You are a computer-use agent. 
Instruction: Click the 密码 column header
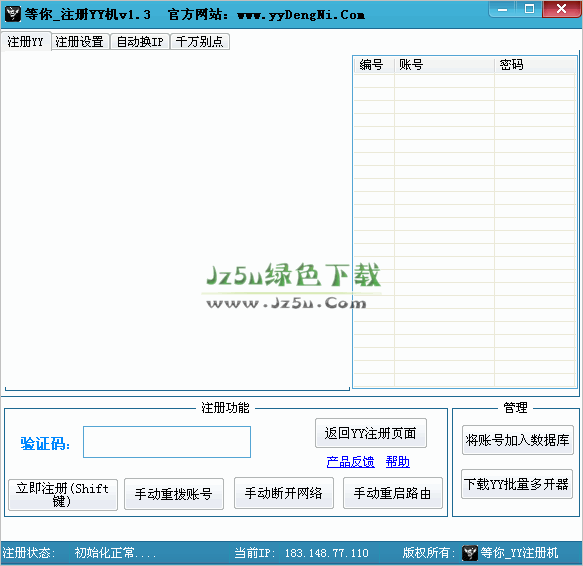(535, 65)
